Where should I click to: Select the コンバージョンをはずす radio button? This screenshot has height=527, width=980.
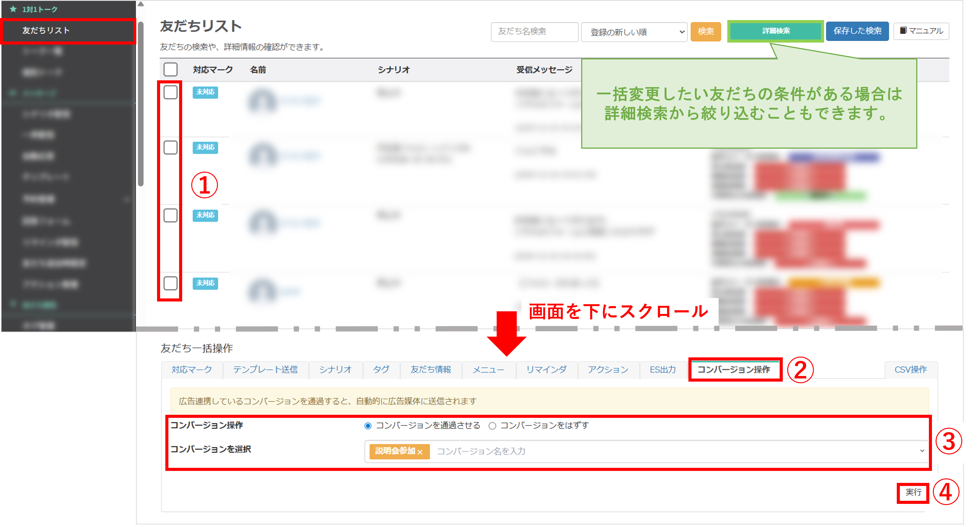click(x=492, y=426)
